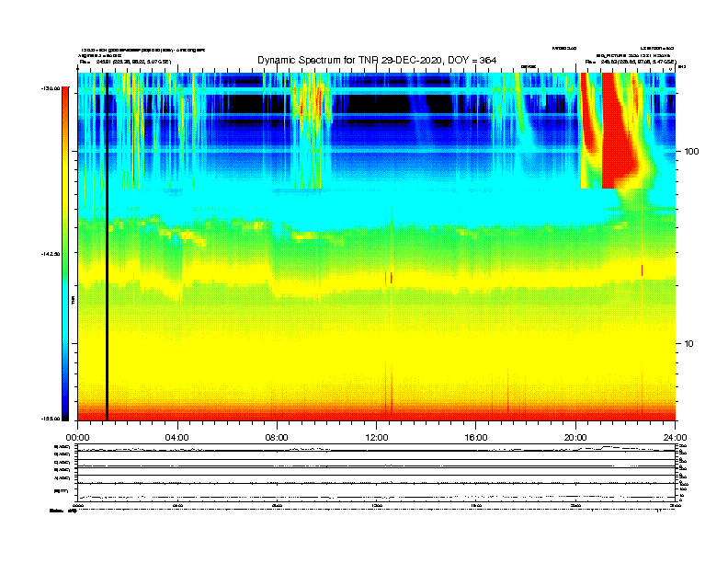Viewport: 728px width, 563px height.
Task: Click the "16:00" time axis label
Action: (476, 438)
